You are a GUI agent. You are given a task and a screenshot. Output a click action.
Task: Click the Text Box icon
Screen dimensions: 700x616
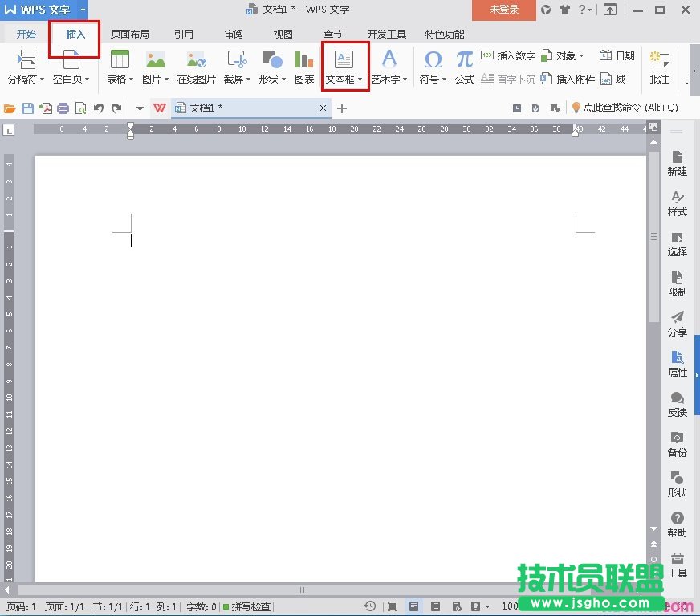click(344, 59)
